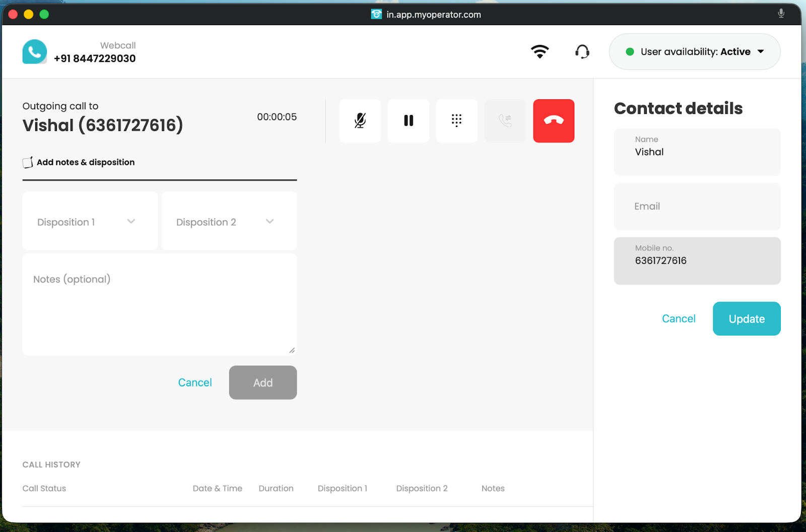This screenshot has height=532, width=806.
Task: Hang up the call with Vishal
Action: pos(554,121)
